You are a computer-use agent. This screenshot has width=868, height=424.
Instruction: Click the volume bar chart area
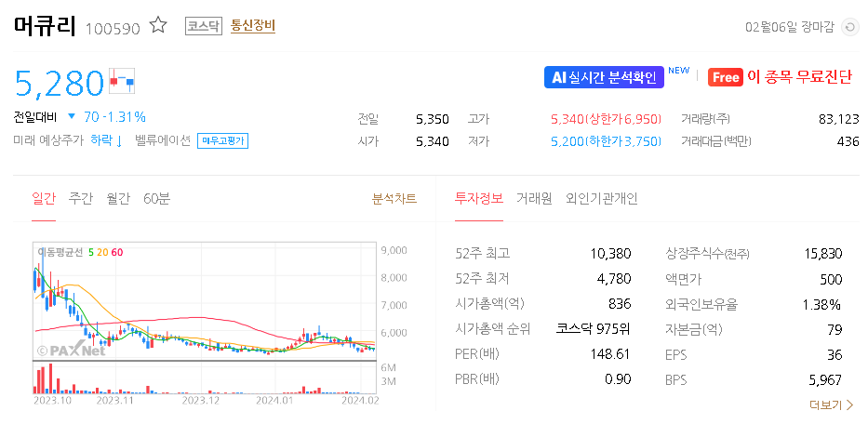(205, 378)
